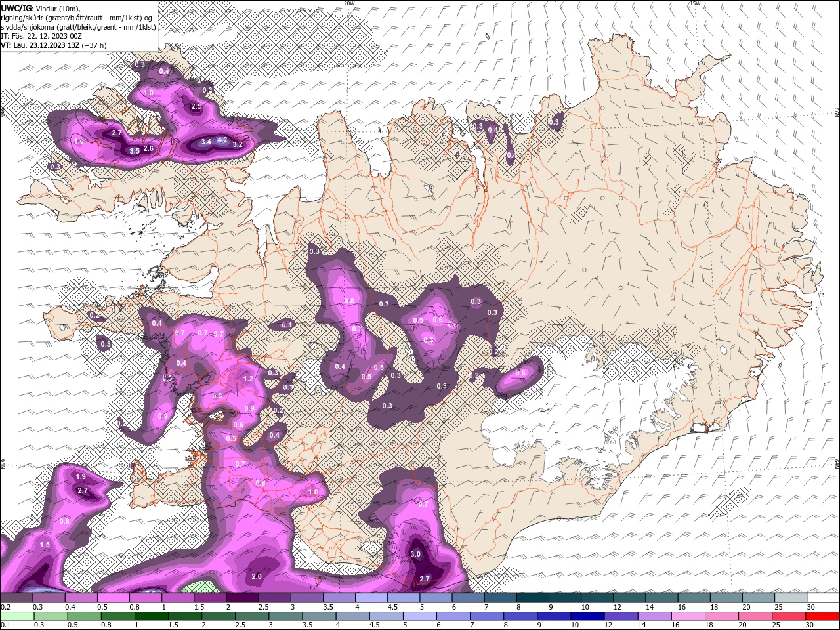The image size is (840, 630).
Task: Click the 'VT: Lau. 23.12.2023 13Z (+37 h)' line
Action: pos(54,45)
